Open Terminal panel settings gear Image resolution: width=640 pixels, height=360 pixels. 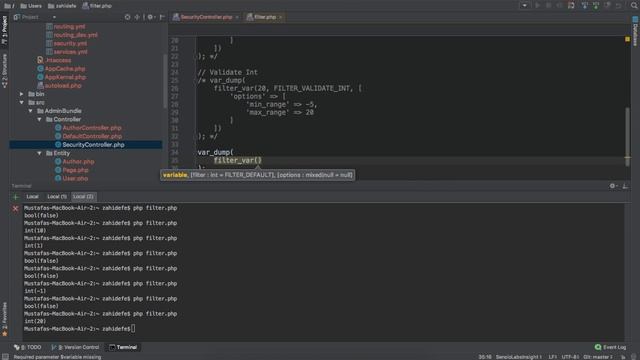pos(612,186)
